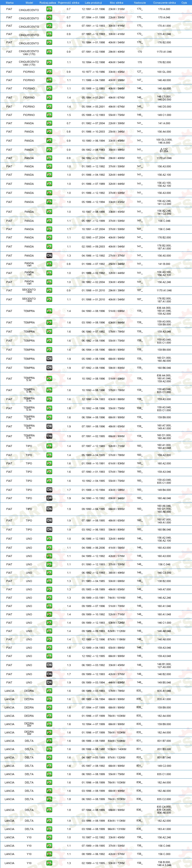Select engine code '831 B3.000'
192x868 pixels.
point(164,749)
